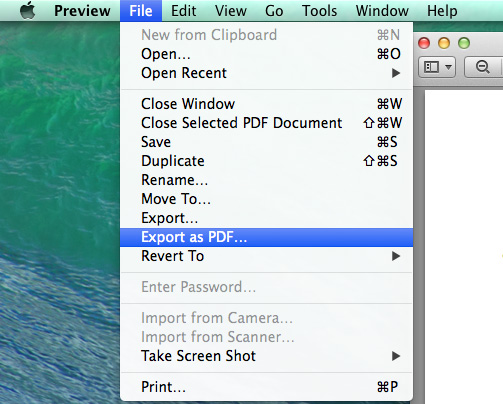Image resolution: width=503 pixels, height=404 pixels.
Task: Select the Export... menu item
Action: click(x=266, y=218)
